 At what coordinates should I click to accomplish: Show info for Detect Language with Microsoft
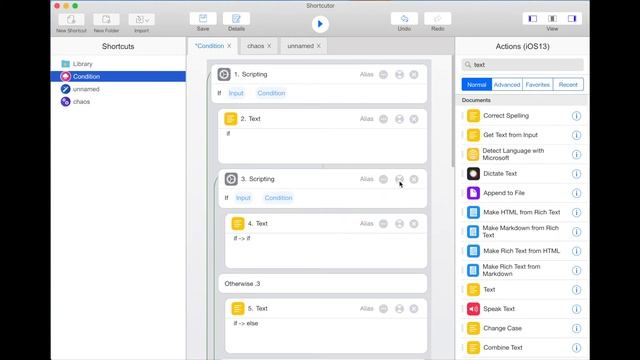point(576,155)
